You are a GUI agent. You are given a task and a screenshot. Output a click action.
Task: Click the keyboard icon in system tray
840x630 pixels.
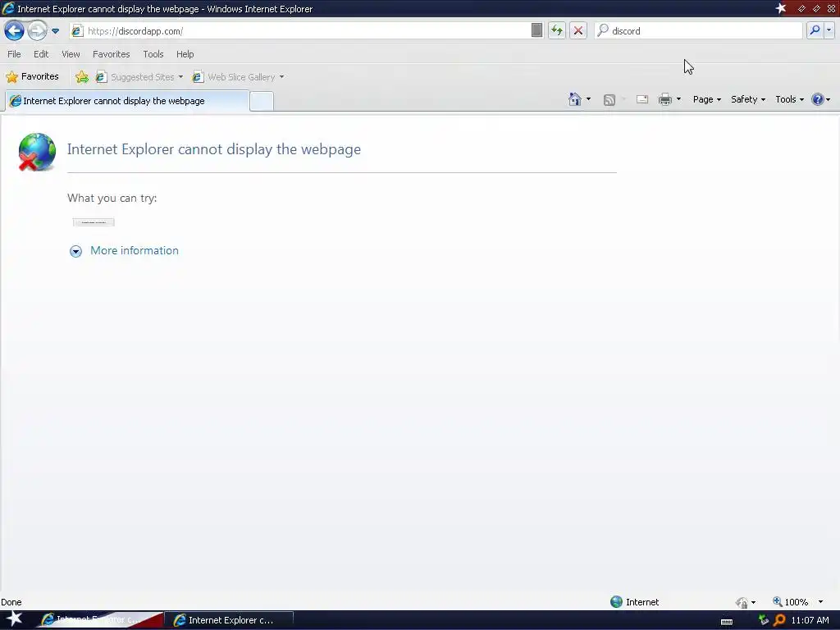[727, 622]
